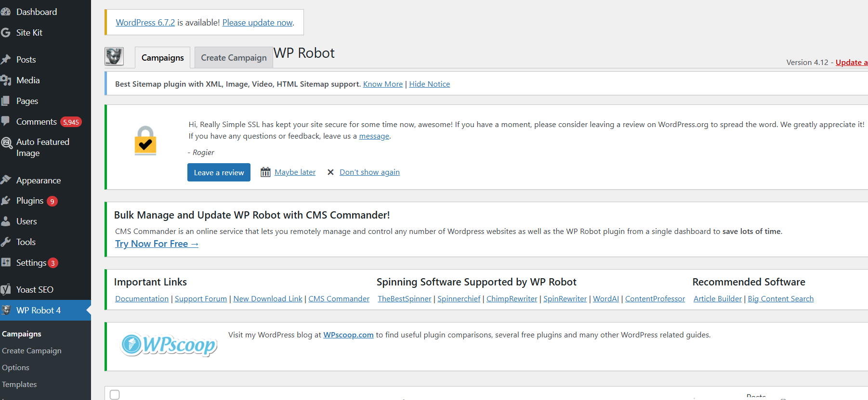Click Don't show again link
This screenshot has width=868, height=400.
point(369,172)
